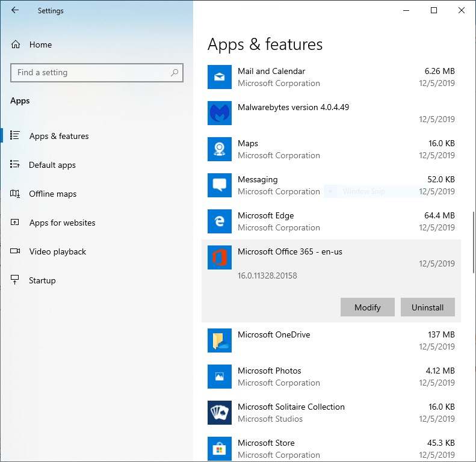
Task: Click the Default apps sidebar icon
Action: click(14, 164)
